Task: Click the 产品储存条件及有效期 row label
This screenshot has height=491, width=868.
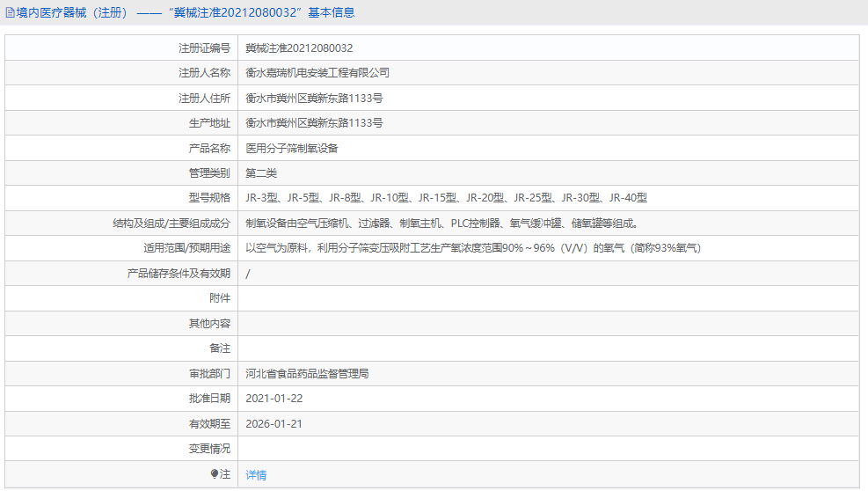Action: click(x=179, y=274)
